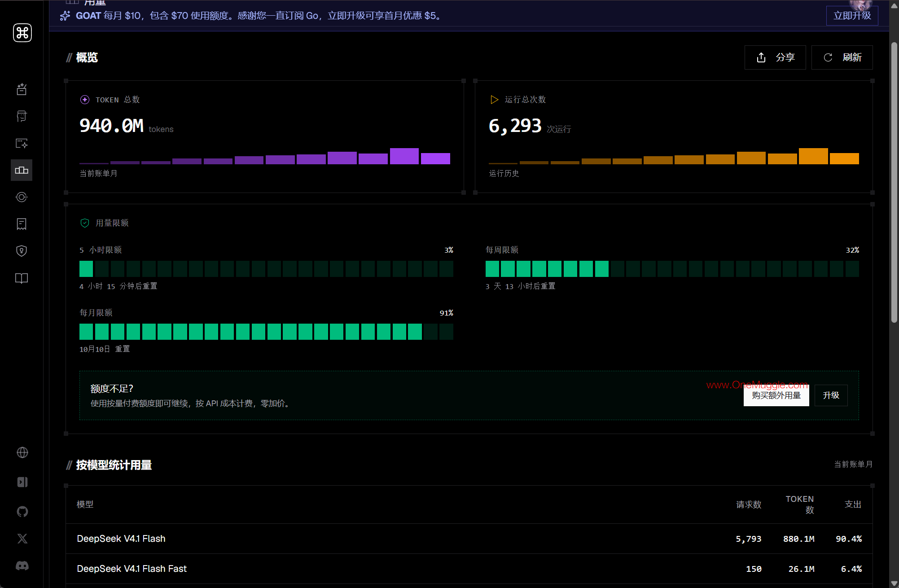Open the usage bar-chart sidebar icon
The height and width of the screenshot is (588, 899).
(22, 170)
